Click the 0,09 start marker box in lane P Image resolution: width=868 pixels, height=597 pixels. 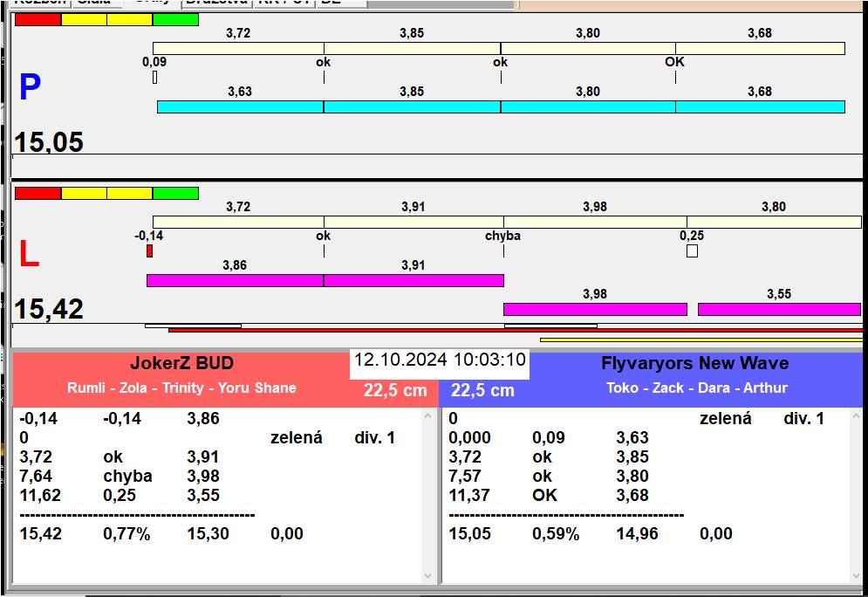(x=154, y=78)
